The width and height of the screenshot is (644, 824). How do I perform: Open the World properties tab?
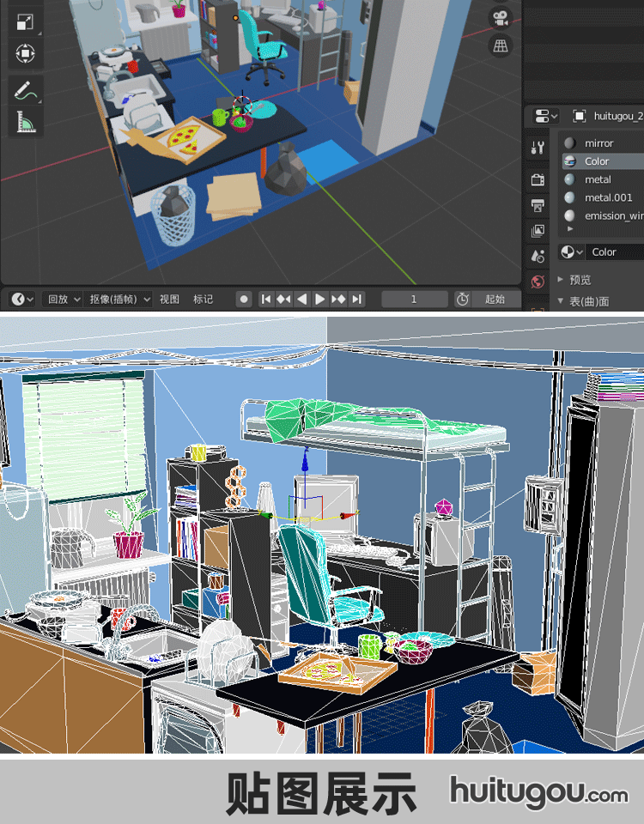point(538,282)
